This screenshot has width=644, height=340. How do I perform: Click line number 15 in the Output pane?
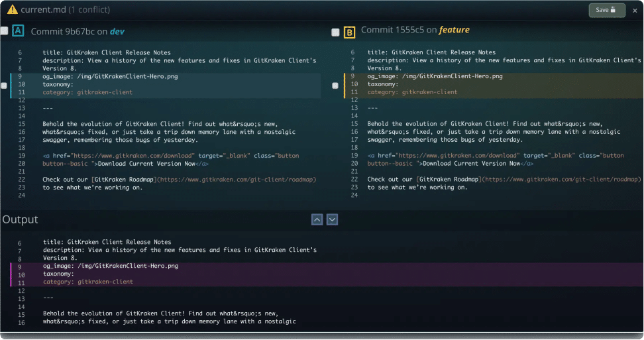[x=21, y=315]
